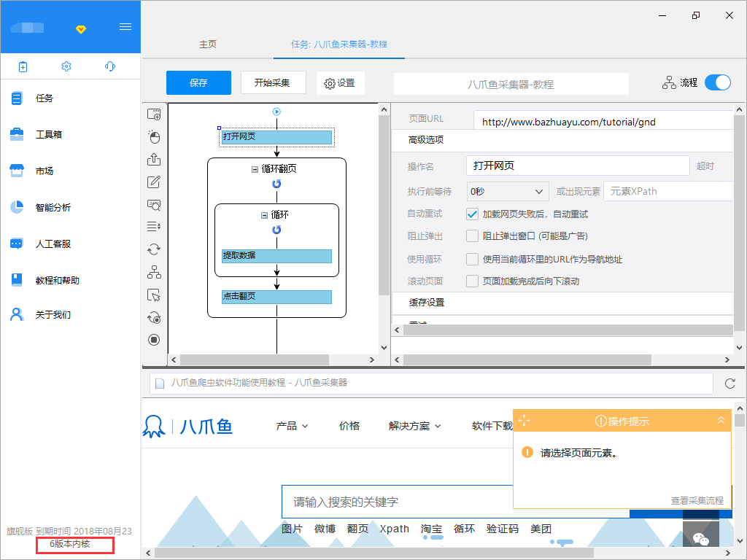Open the 执行前等待 0秒 dropdown
The image size is (747, 560).
pyautogui.click(x=507, y=192)
